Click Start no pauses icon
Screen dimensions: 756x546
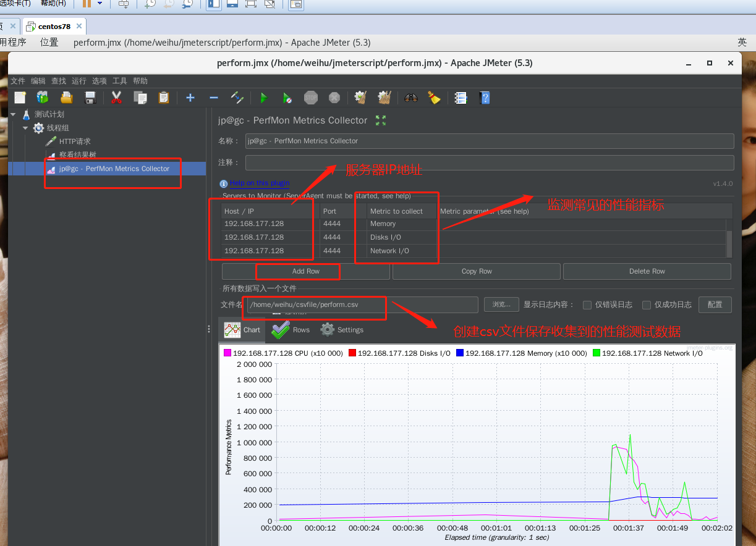(287, 98)
